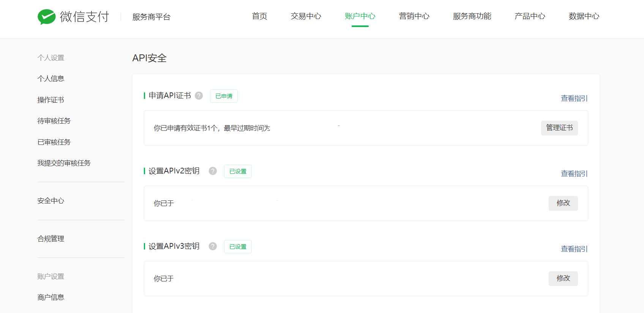The height and width of the screenshot is (313, 644).
Task: Open help icon next to 设置APIv2密钥
Action: pyautogui.click(x=213, y=171)
